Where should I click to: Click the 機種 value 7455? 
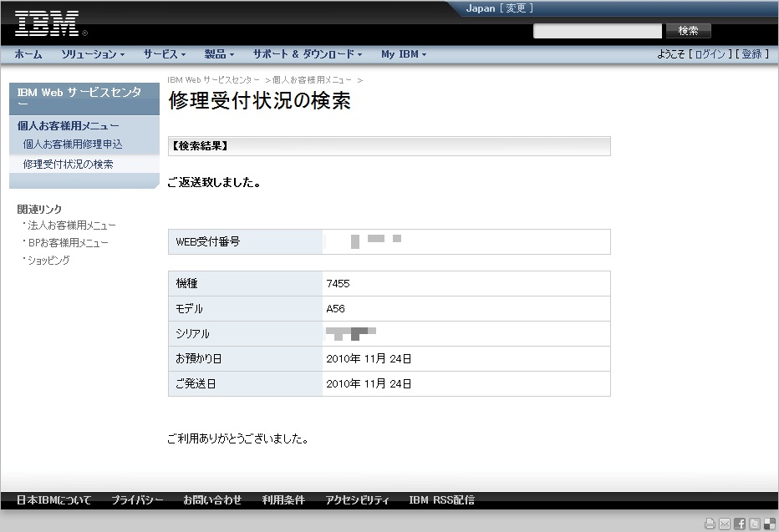338,283
